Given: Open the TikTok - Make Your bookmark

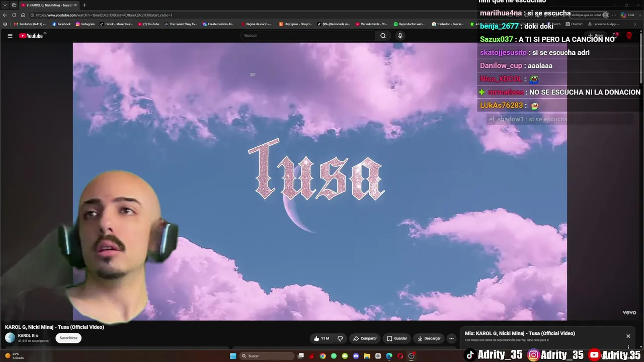Looking at the screenshot, I should pos(116,24).
